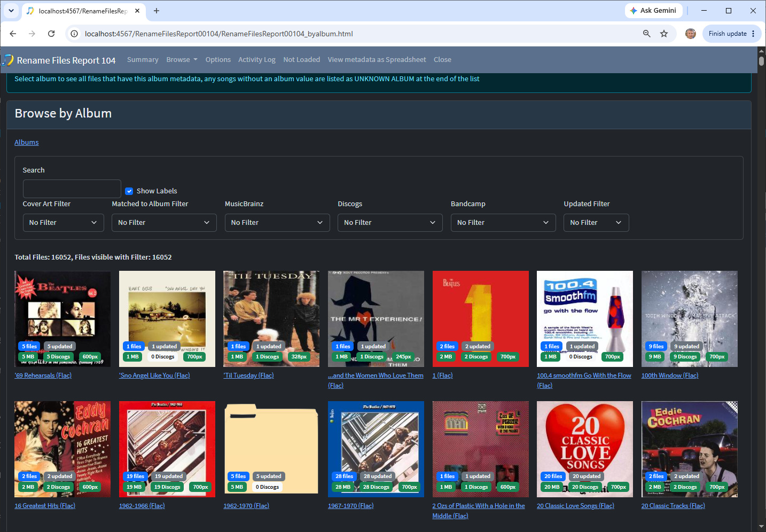766x532 pixels.
Task: Click the Rename Files Report logo icon
Action: pyautogui.click(x=7, y=60)
